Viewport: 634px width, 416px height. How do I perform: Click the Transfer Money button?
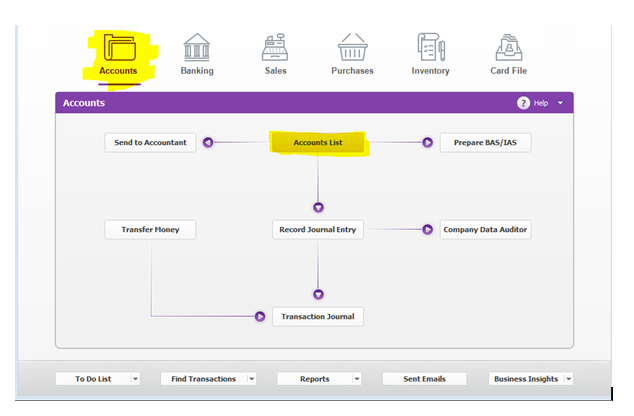[x=150, y=230]
